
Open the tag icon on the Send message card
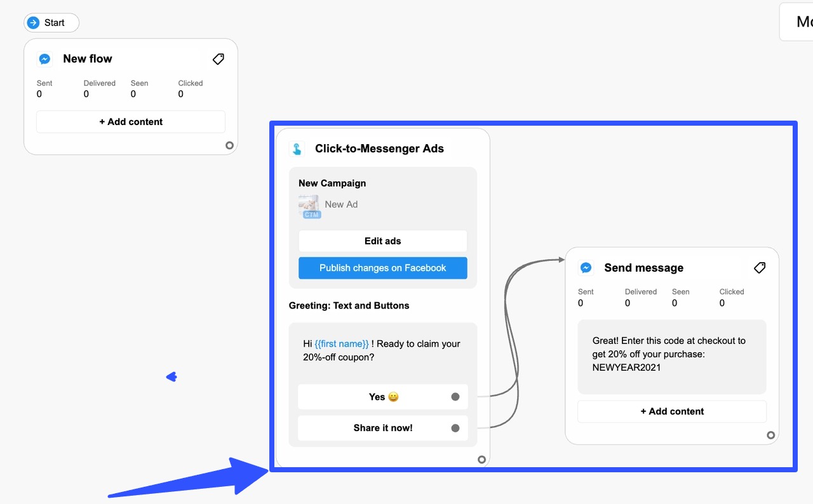[759, 268]
